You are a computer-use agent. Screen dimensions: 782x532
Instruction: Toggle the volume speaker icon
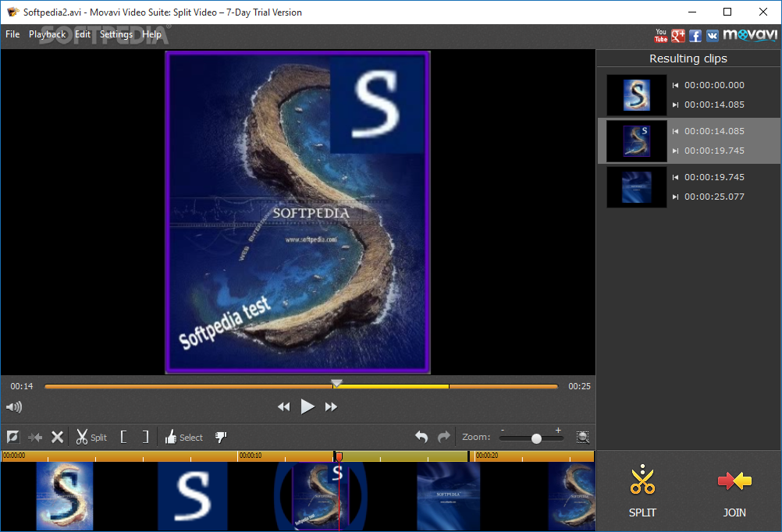pos(14,407)
